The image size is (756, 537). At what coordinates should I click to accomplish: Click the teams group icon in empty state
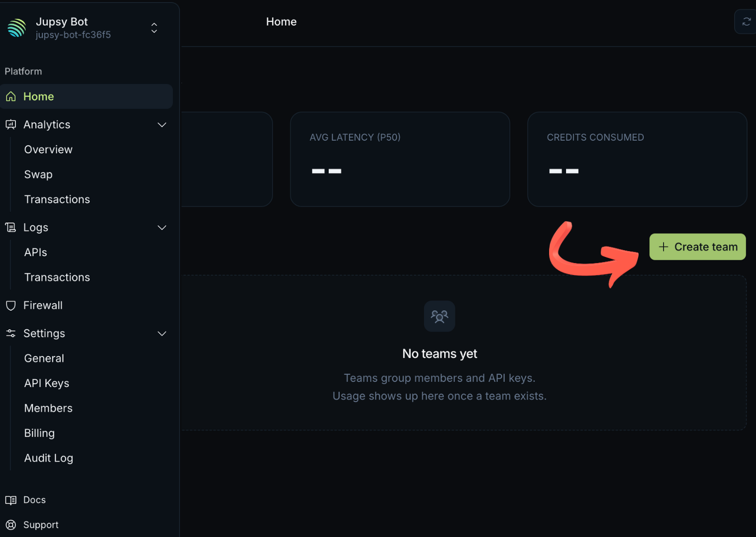[439, 316]
